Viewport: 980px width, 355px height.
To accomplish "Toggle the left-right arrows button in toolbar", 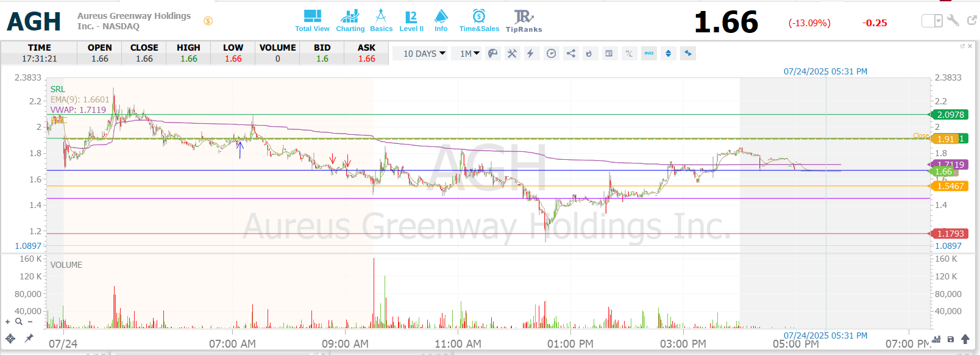I will click(x=688, y=54).
